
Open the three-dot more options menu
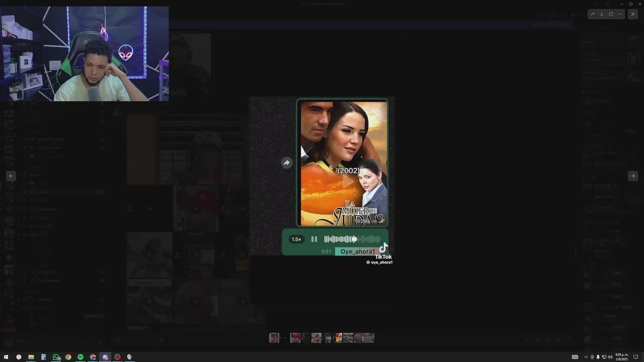(x=620, y=14)
